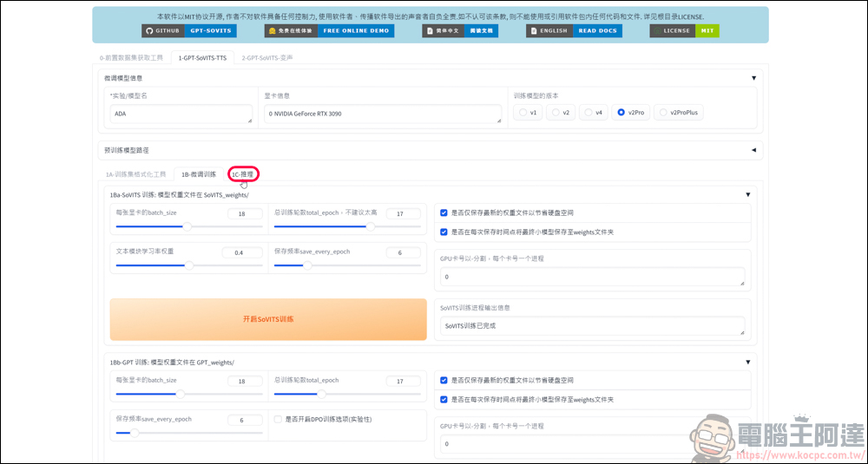Open the English Read Docs badge
Image resolution: width=868 pixels, height=464 pixels.
574,31
